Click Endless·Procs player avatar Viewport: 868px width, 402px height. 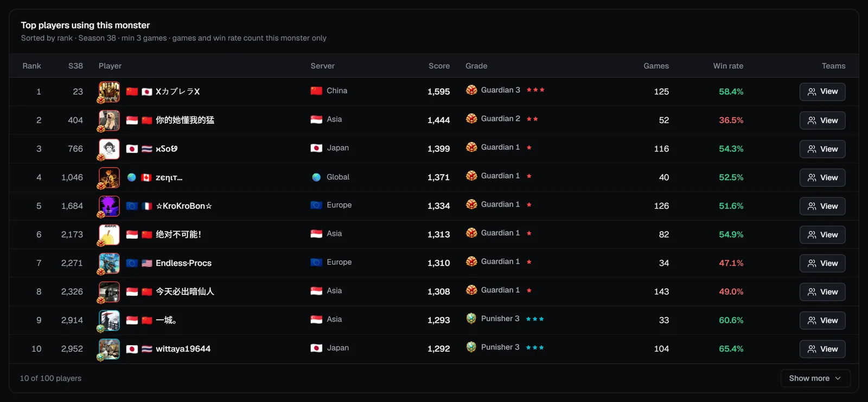click(x=109, y=263)
